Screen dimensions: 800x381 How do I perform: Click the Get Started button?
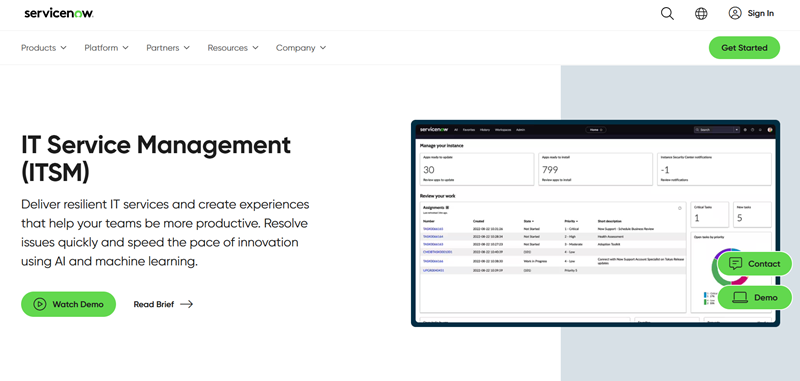744,47
